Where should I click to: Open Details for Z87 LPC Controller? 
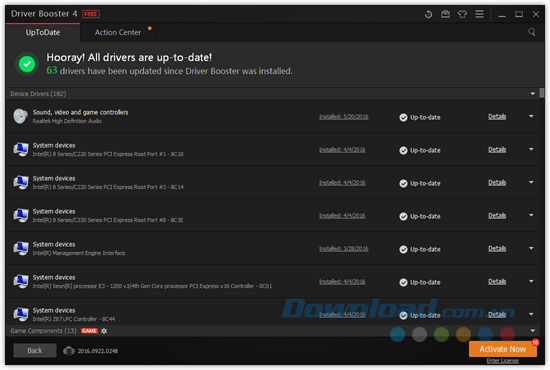(x=497, y=314)
